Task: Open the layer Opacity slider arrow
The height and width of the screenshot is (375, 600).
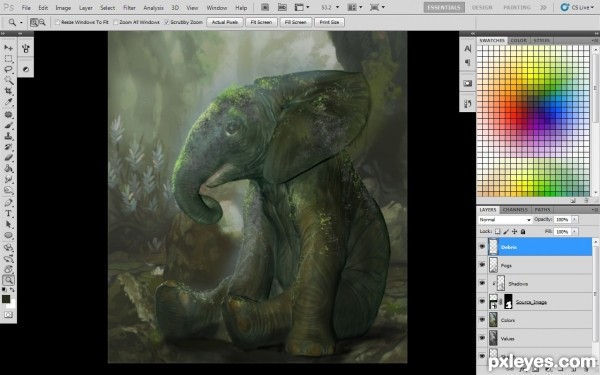Action: coord(575,220)
